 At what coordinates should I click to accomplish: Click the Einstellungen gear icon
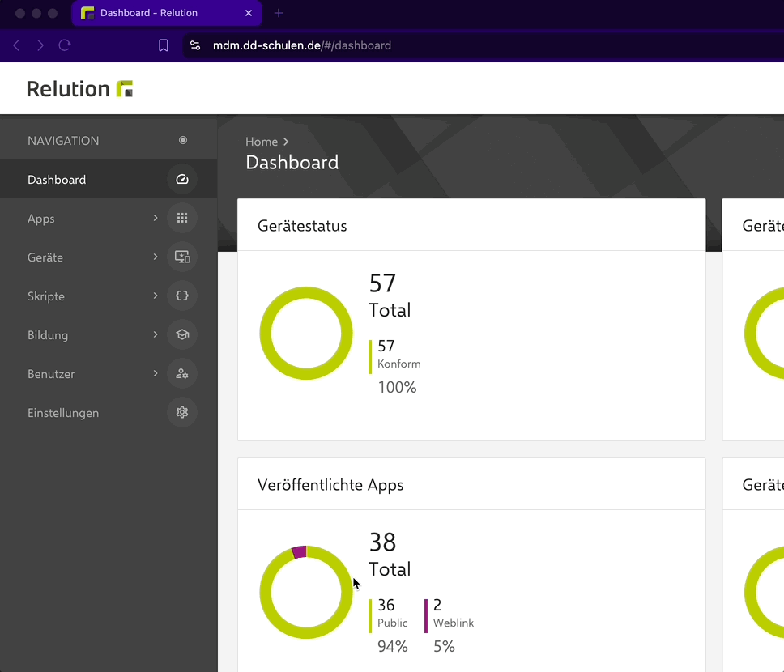pos(182,412)
